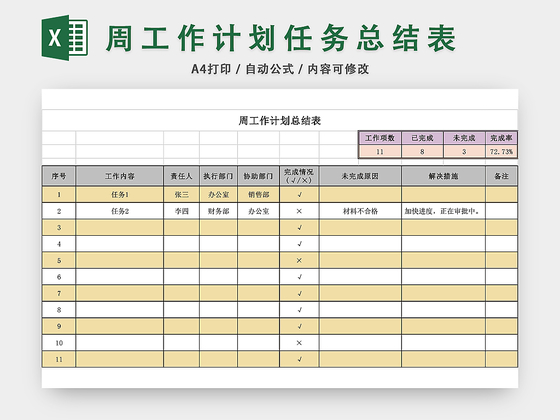
Task: Click the check mark in row 8
Action: tap(299, 310)
